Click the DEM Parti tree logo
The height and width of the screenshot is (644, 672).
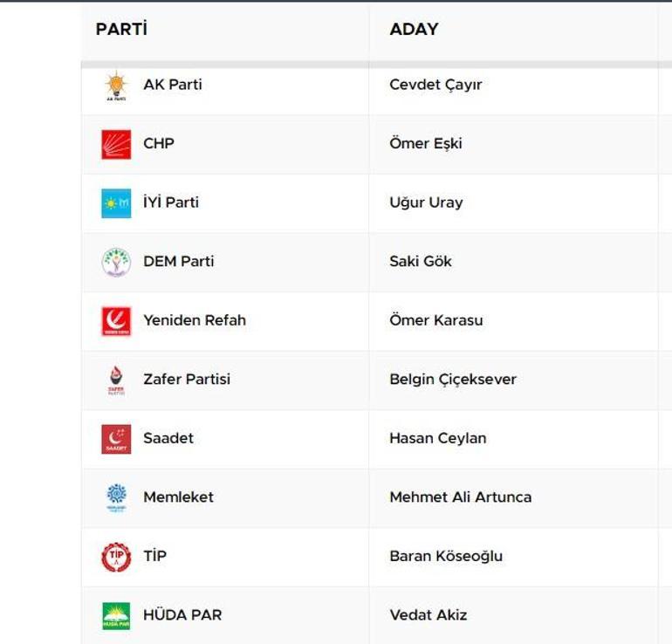(116, 263)
